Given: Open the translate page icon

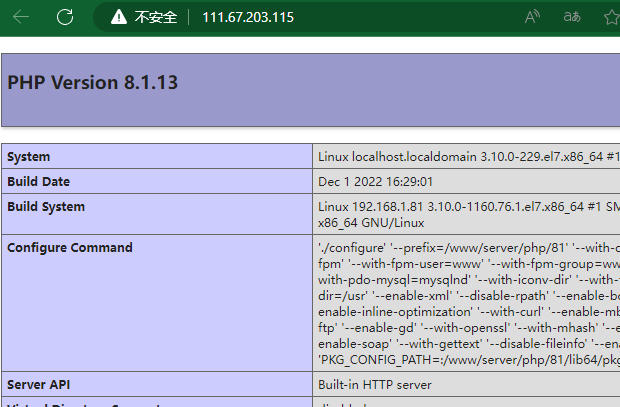Looking at the screenshot, I should (x=572, y=17).
